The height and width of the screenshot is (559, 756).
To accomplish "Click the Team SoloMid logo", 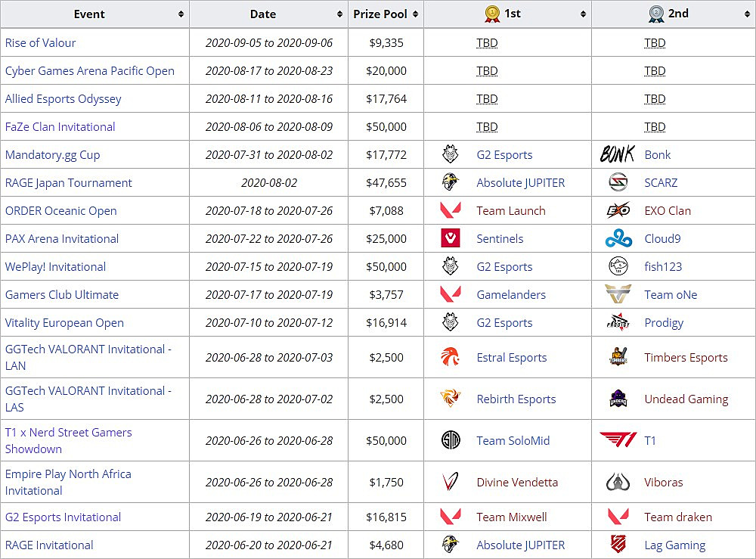I will pos(451,440).
